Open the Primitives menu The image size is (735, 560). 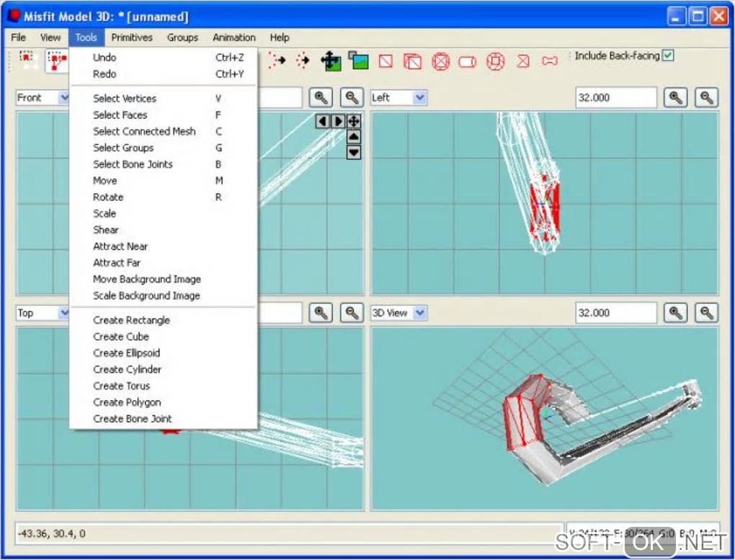coord(132,37)
